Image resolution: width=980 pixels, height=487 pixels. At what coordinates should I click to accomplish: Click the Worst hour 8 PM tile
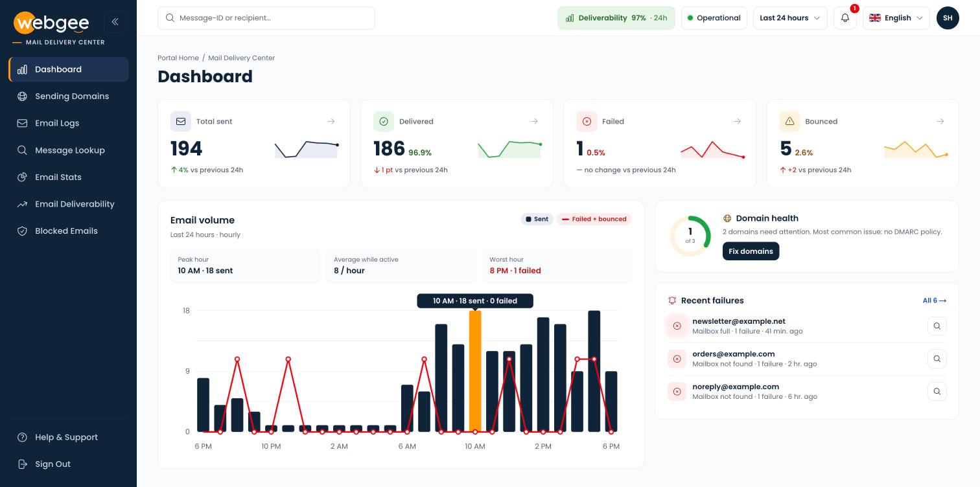point(557,266)
